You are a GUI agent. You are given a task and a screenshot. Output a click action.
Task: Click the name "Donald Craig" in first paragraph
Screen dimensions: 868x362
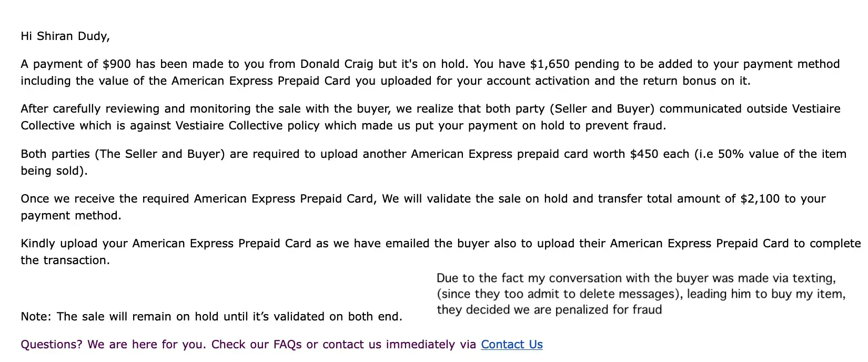pyautogui.click(x=337, y=64)
